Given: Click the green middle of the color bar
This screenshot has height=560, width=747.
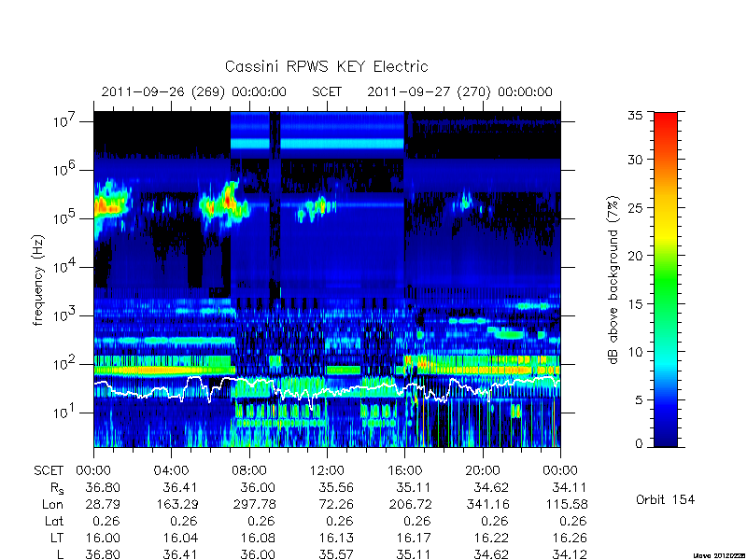Looking at the screenshot, I should 666,280.
